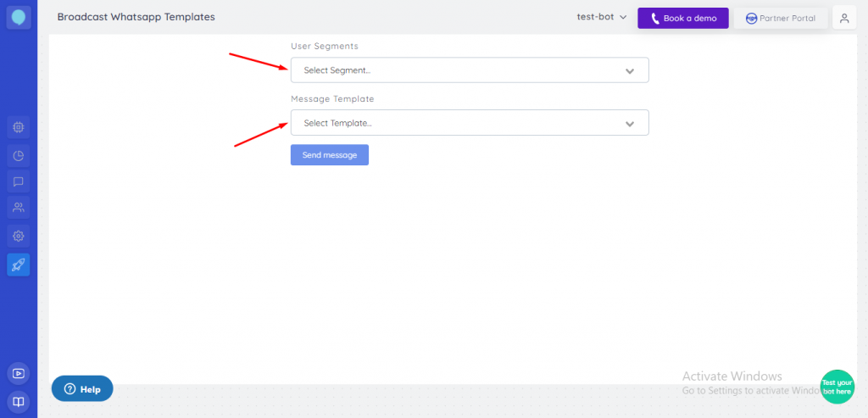Open the user profile icon at top right

(x=844, y=18)
